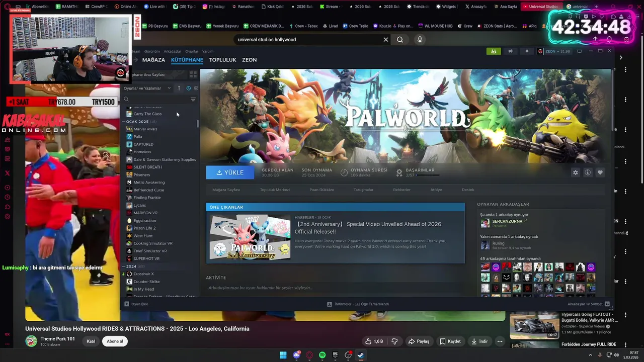Open the Oyunlar menu
Viewport: 644px width, 362px height.
point(192,51)
